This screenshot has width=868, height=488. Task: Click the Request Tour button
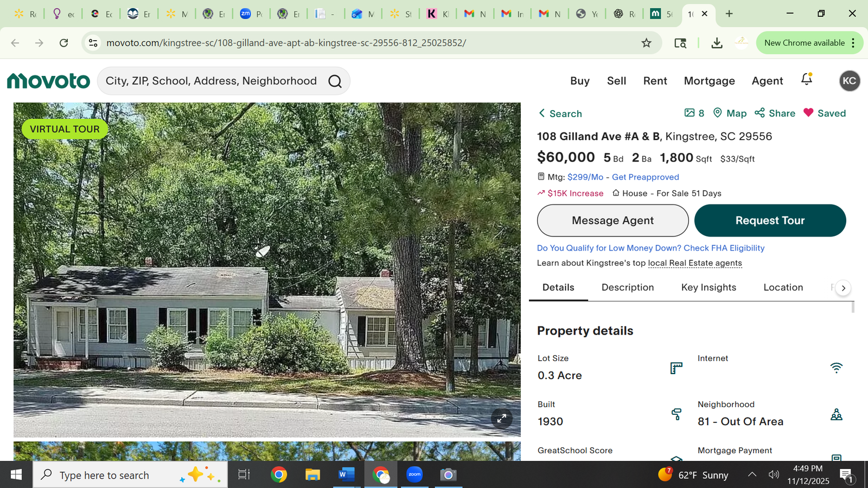(770, 220)
